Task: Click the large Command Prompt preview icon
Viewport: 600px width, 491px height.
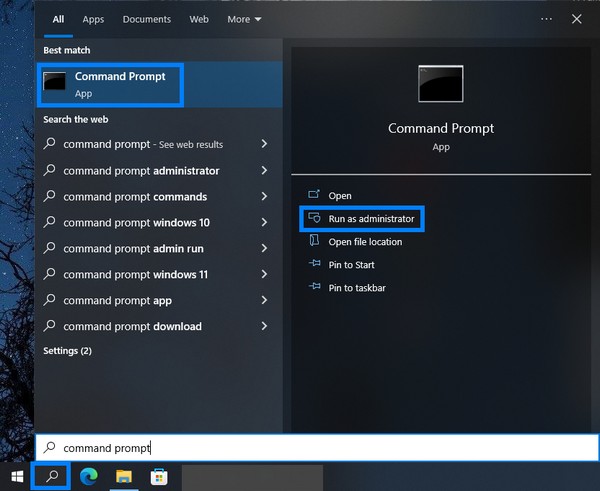Action: point(441,84)
